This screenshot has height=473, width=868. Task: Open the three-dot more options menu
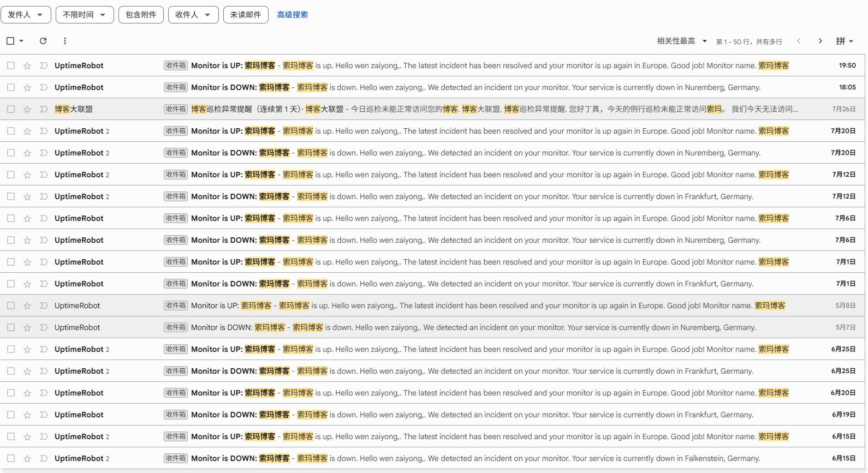tap(65, 41)
